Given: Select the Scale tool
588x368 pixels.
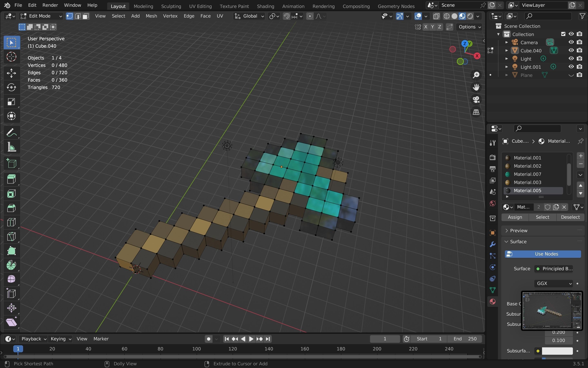Looking at the screenshot, I should pos(11,102).
